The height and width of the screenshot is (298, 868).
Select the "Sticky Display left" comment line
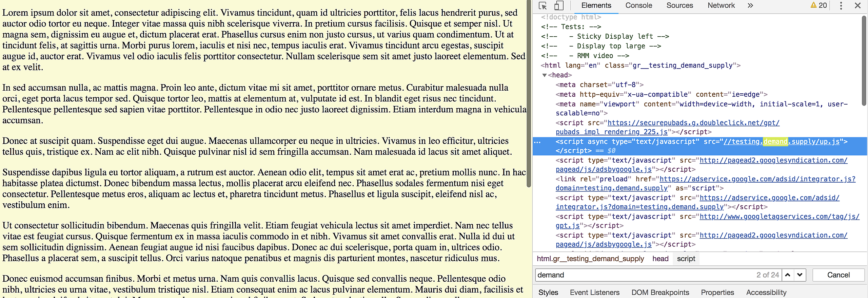tap(605, 36)
